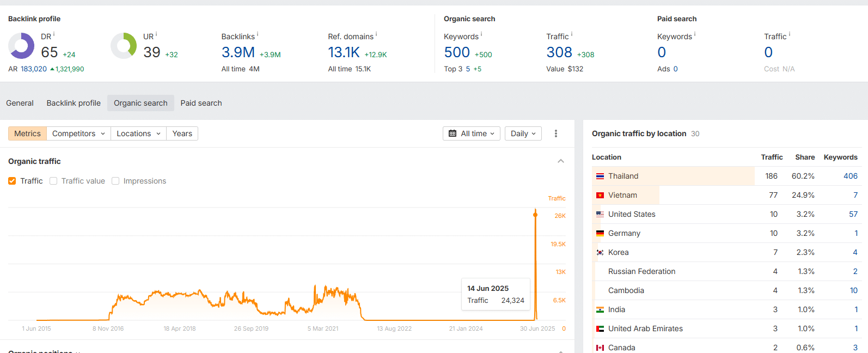Click the orange peak data point on chart

tap(535, 215)
